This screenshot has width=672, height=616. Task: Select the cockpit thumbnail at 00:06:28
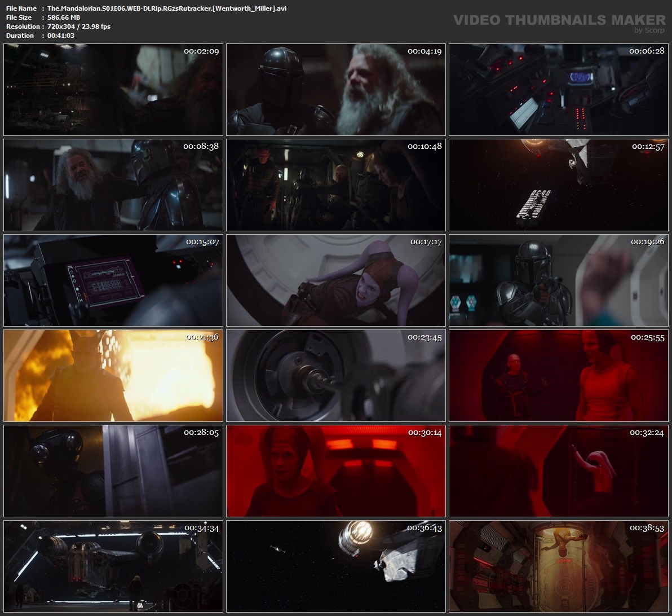pos(559,89)
